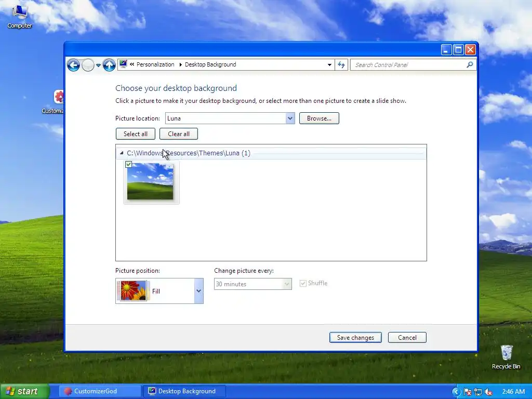Maximize the Desktop Background window

point(458,50)
